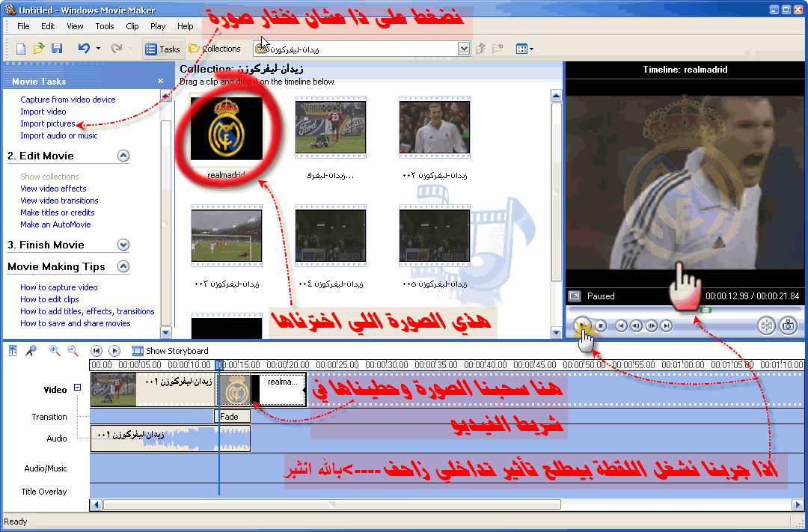Click Make titles or credits
Screen dimensions: 808x532
(57, 213)
